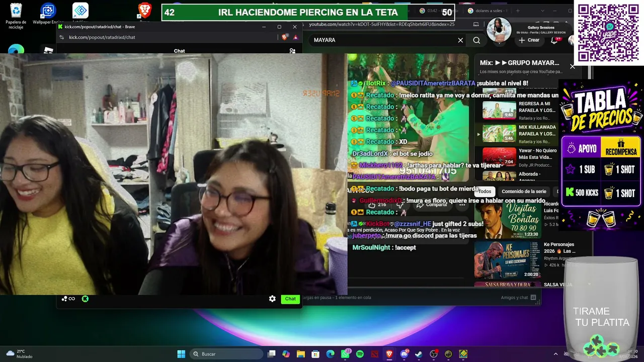Open Dota 2 from the taskbar

(x=374, y=354)
